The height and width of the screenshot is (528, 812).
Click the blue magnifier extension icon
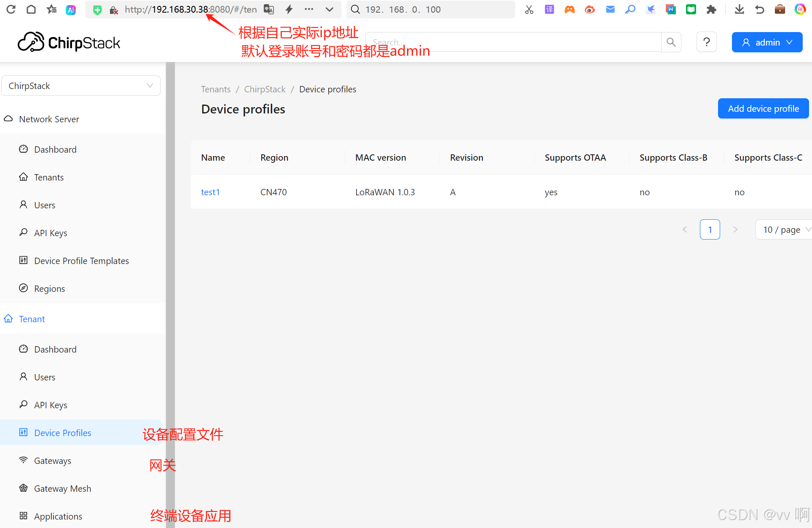tap(630, 9)
